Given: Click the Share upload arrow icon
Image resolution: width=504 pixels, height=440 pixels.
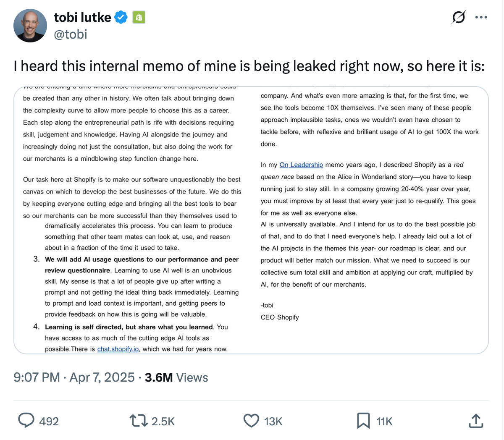Looking at the screenshot, I should click(475, 420).
